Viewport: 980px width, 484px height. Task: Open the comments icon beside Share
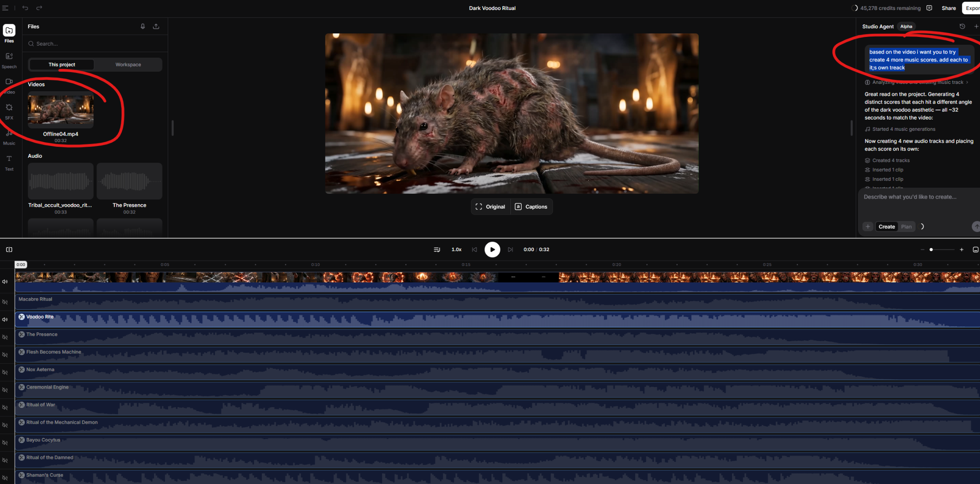coord(929,8)
